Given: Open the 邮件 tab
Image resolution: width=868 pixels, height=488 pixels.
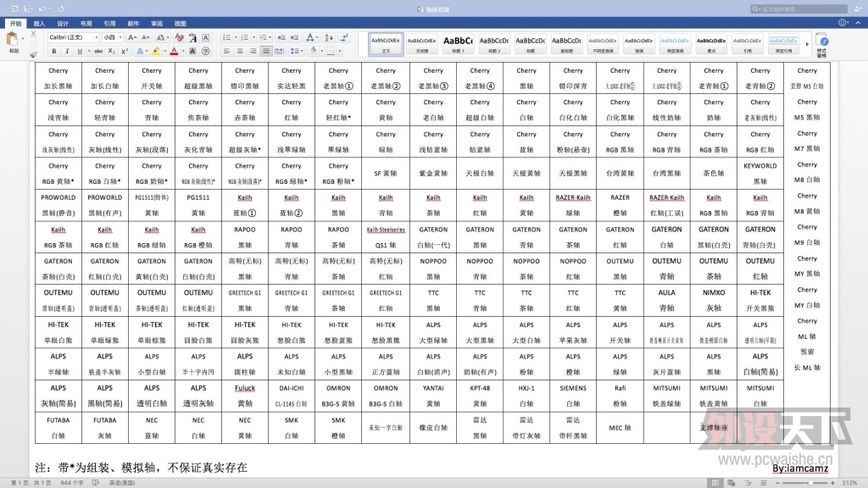Looking at the screenshot, I should tap(133, 23).
